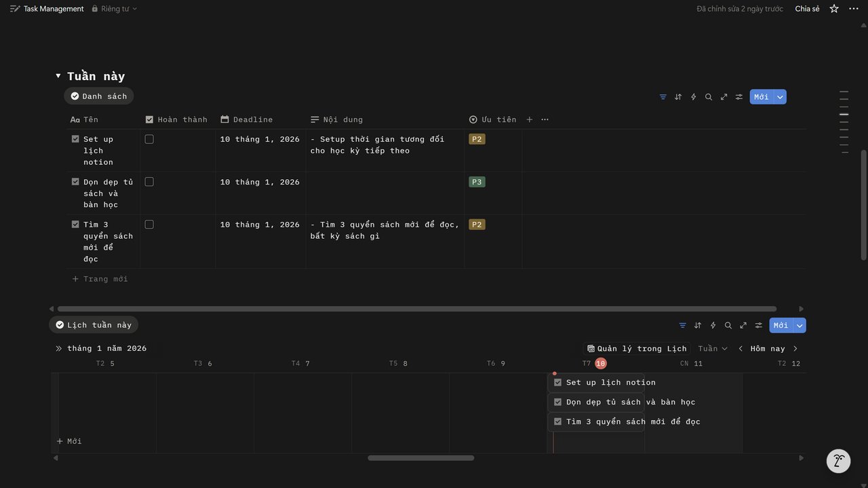Viewport: 868px width, 488px height.
Task: Favorite this page with the star icon
Action: tap(834, 9)
